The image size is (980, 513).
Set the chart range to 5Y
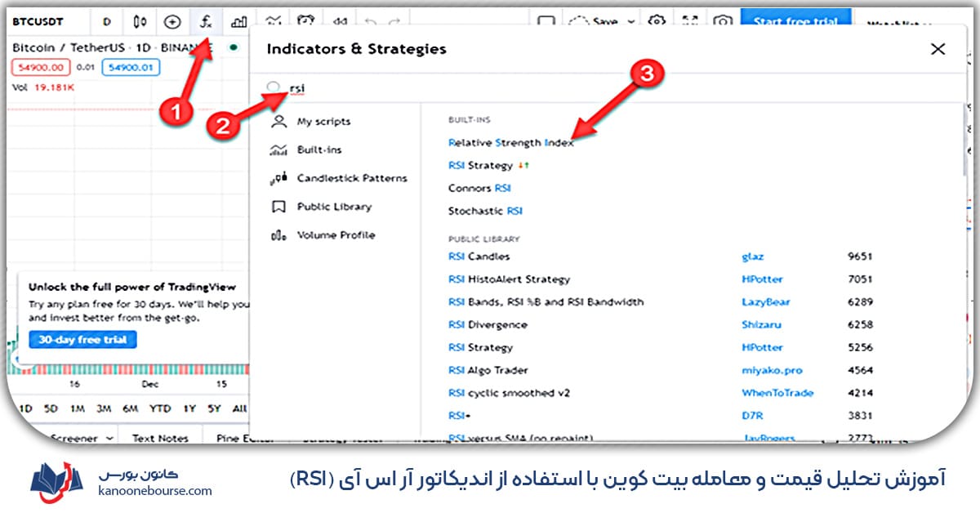214,408
